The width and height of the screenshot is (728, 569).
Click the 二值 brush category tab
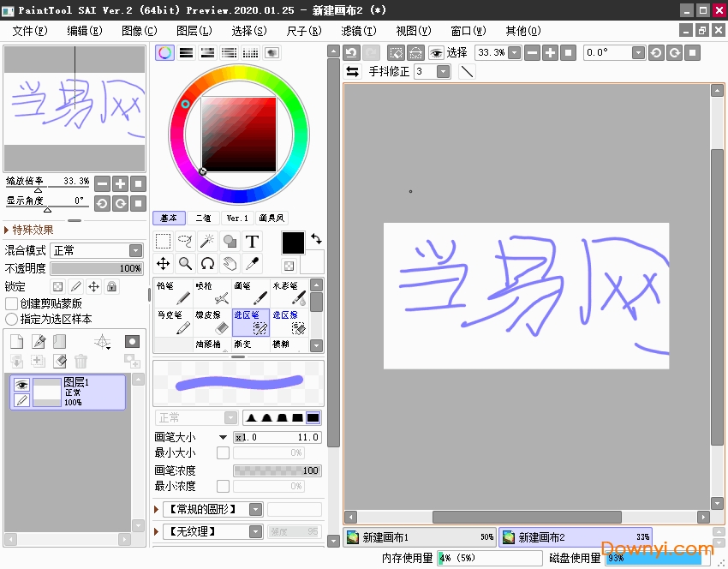click(203, 218)
